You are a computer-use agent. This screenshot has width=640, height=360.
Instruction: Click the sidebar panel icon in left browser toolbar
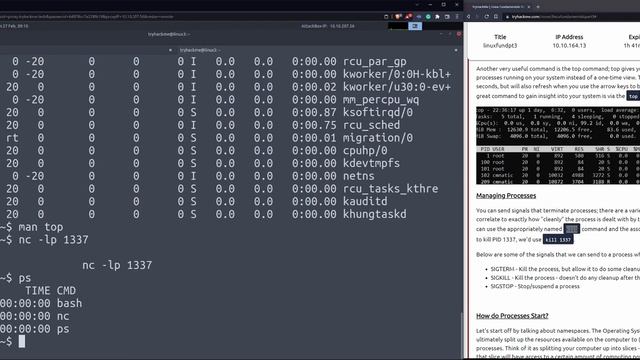point(447,17)
